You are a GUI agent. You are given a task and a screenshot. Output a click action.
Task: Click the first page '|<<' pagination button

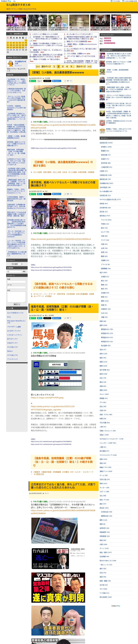click(38, 67)
